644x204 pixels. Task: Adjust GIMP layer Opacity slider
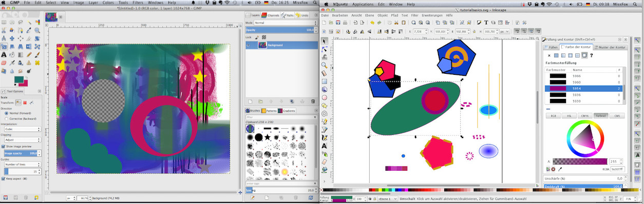click(281, 30)
